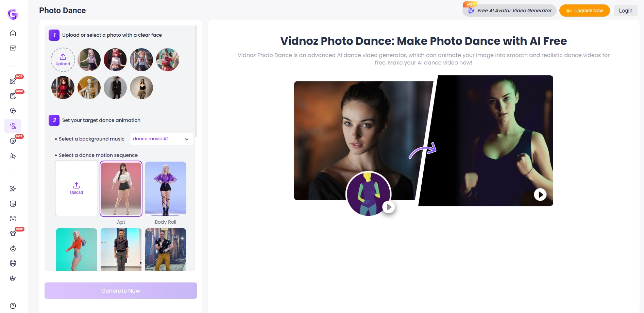The height and width of the screenshot is (313, 644).
Task: Open the script-to-video feature marked NEW
Action: [x=13, y=96]
